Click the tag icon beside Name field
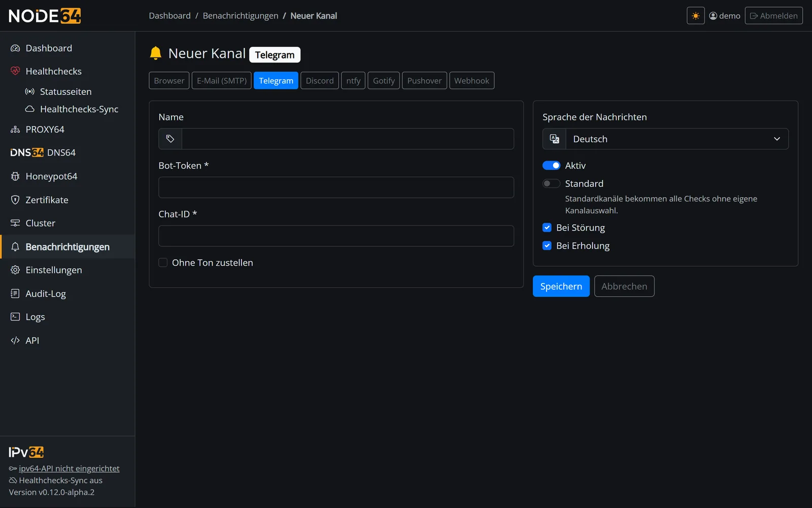812x508 pixels. 170,139
